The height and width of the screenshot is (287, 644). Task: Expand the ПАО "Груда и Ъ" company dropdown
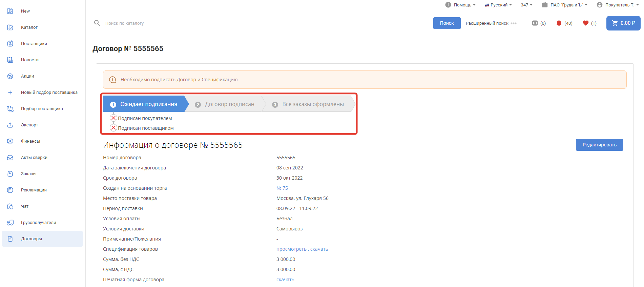tap(565, 5)
